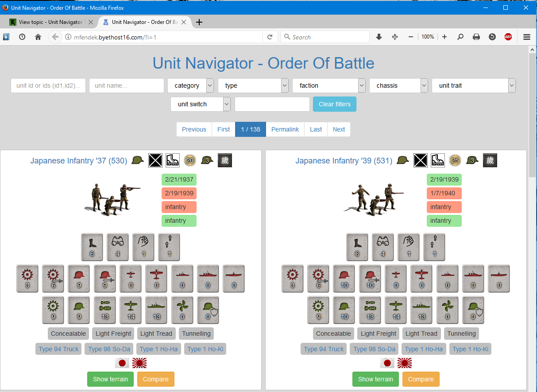Open Firefox downloads arrow icon

click(379, 37)
